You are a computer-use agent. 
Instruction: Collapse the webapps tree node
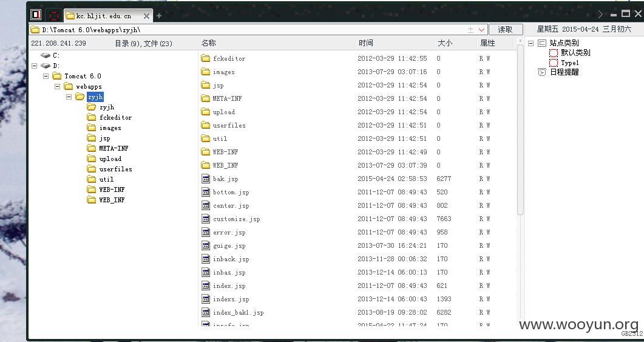point(57,86)
